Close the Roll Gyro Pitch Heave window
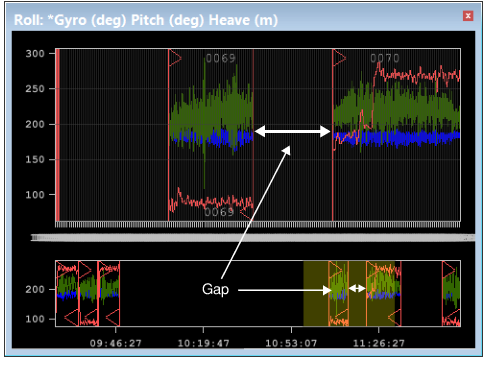The image size is (485, 369). click(468, 16)
